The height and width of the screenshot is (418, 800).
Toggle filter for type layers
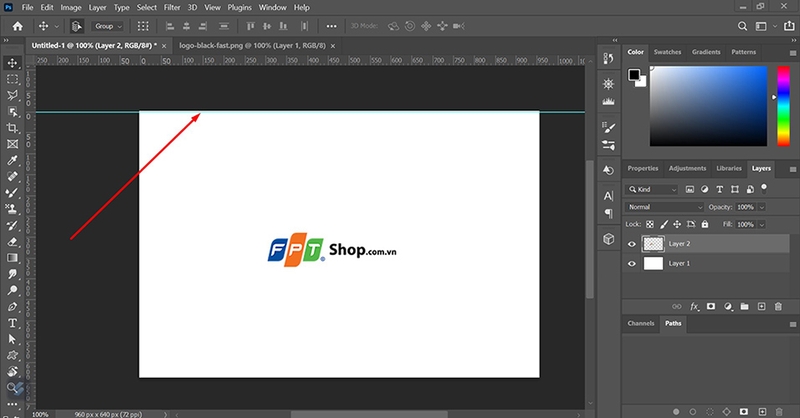pos(719,189)
